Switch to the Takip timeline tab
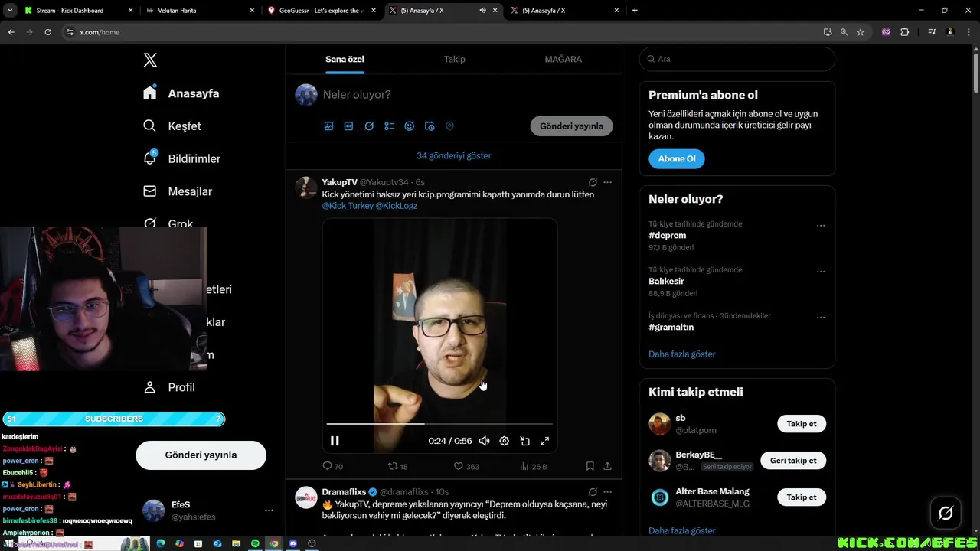 pos(454,59)
